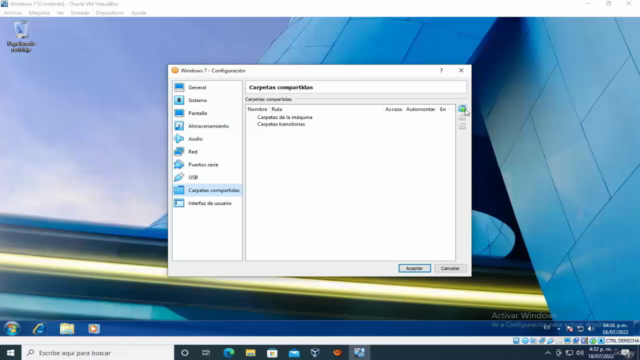Click the Cortana circle icon
This screenshot has height=360, width=640.
[x=184, y=353]
